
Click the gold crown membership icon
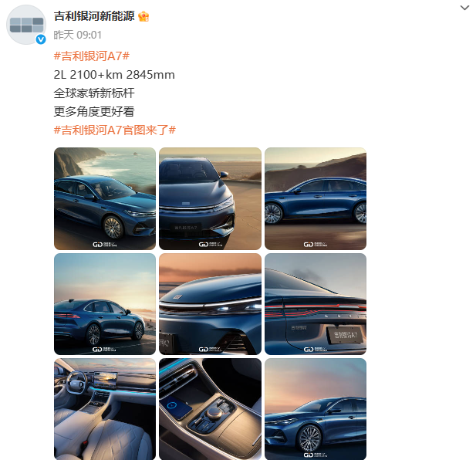click(143, 16)
